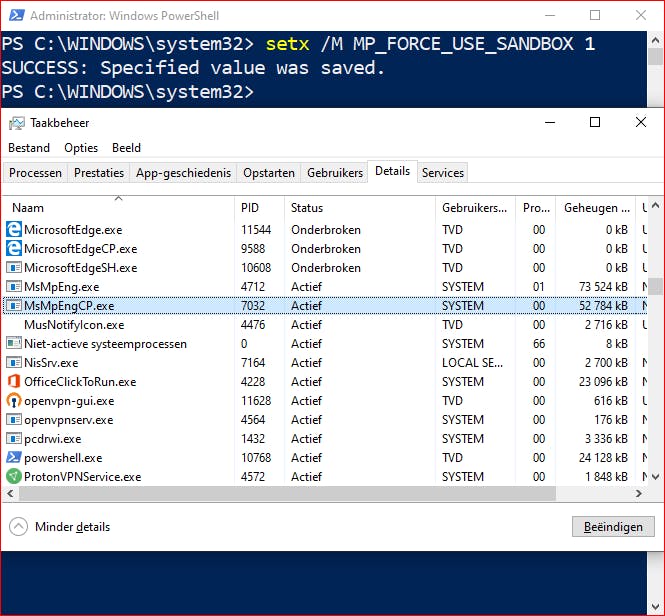This screenshot has height=616, width=665.
Task: Switch to the Services tab
Action: [443, 173]
